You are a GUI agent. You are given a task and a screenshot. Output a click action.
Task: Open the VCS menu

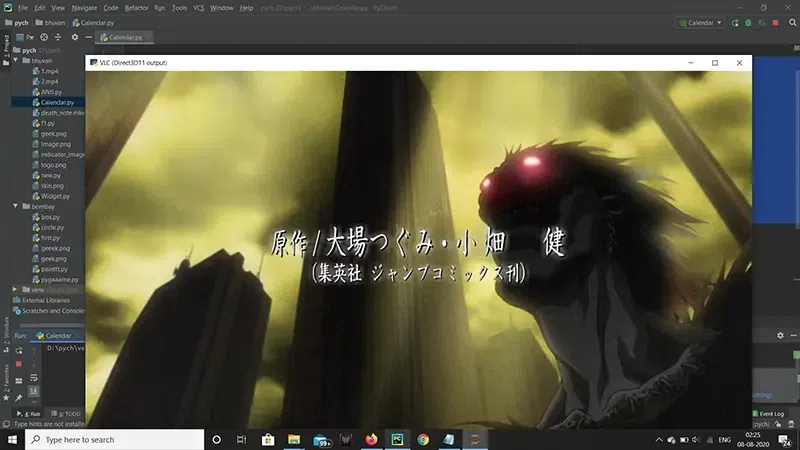[x=198, y=8]
